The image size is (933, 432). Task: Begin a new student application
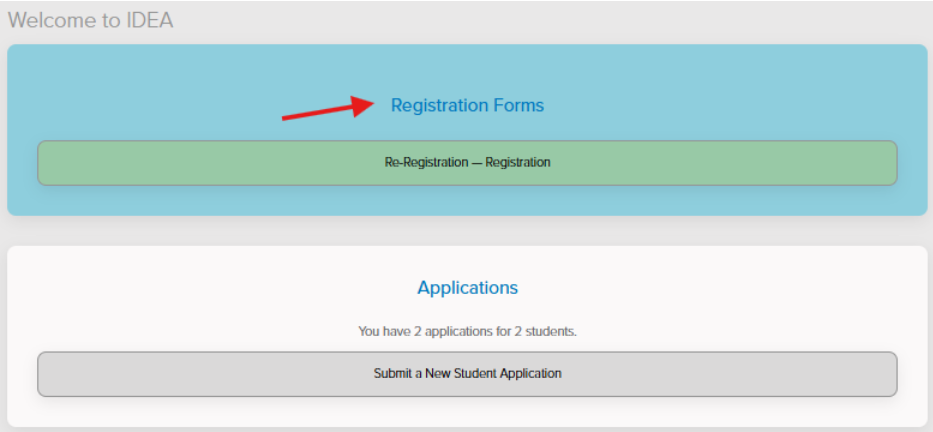(x=467, y=374)
